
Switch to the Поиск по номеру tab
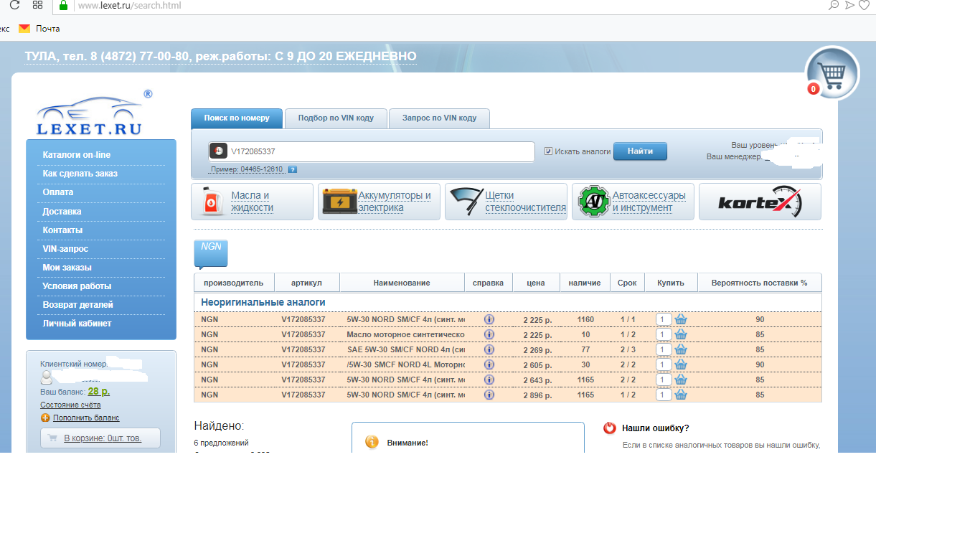pos(237,118)
